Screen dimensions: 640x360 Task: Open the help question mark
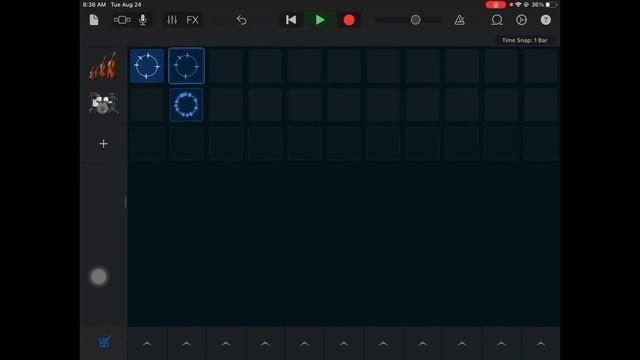coord(546,20)
